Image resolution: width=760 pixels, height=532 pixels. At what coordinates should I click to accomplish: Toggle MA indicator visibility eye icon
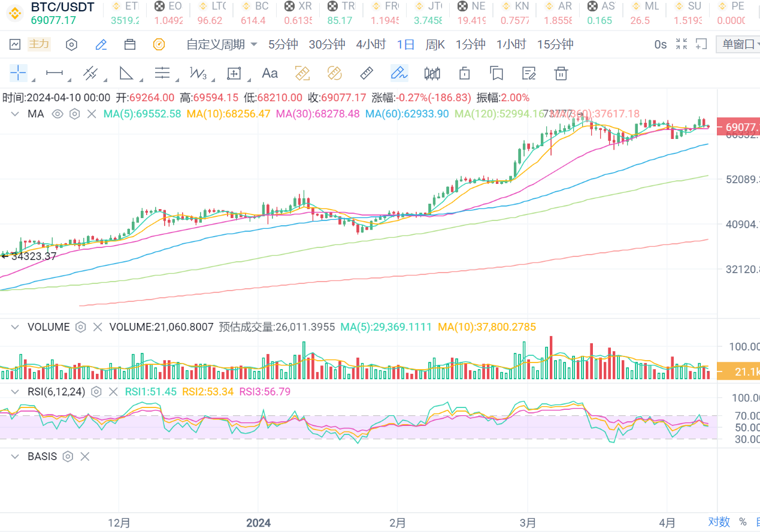(57, 114)
